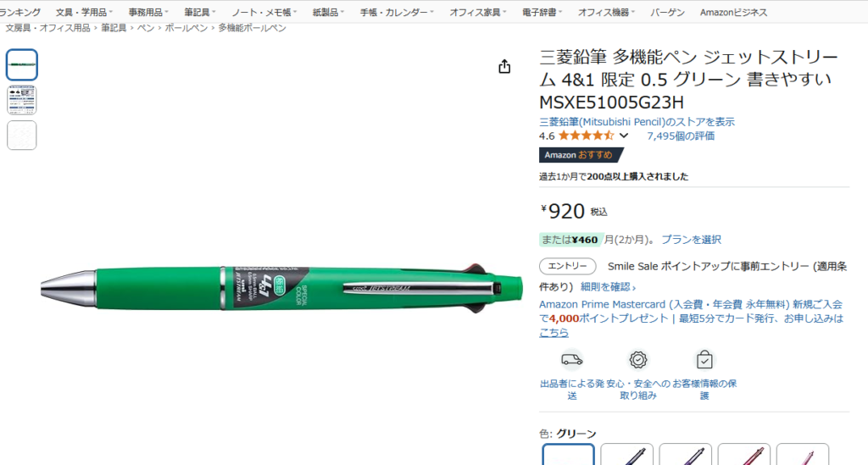This screenshot has height=465, width=868.
Task: Click the エントリー button
Action: click(x=567, y=266)
